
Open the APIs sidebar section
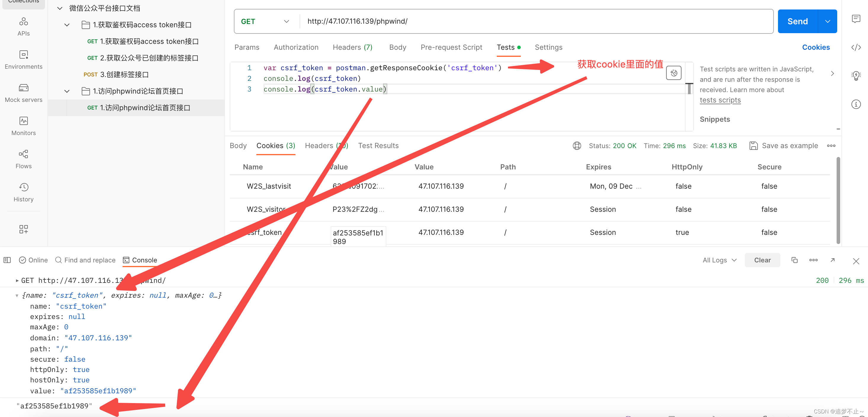coord(23,26)
